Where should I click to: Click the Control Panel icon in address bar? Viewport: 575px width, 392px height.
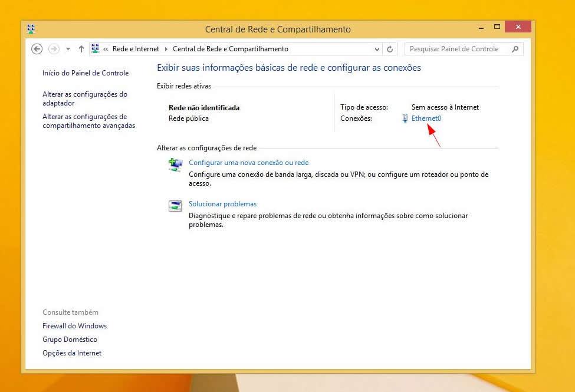click(x=95, y=49)
